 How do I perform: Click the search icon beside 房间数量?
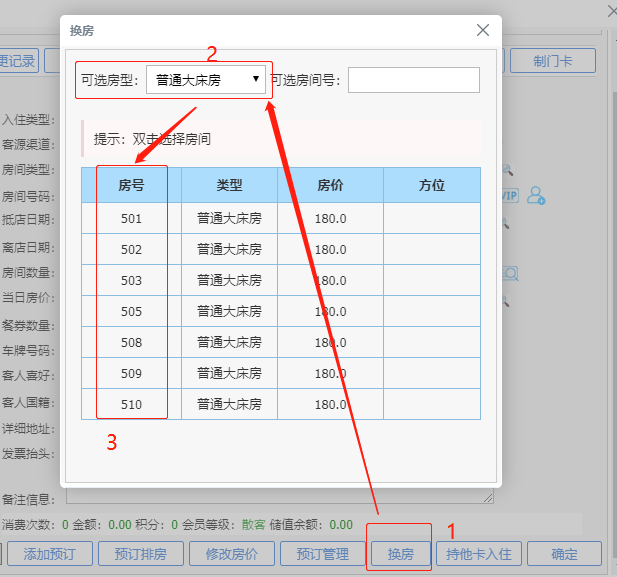(x=510, y=274)
